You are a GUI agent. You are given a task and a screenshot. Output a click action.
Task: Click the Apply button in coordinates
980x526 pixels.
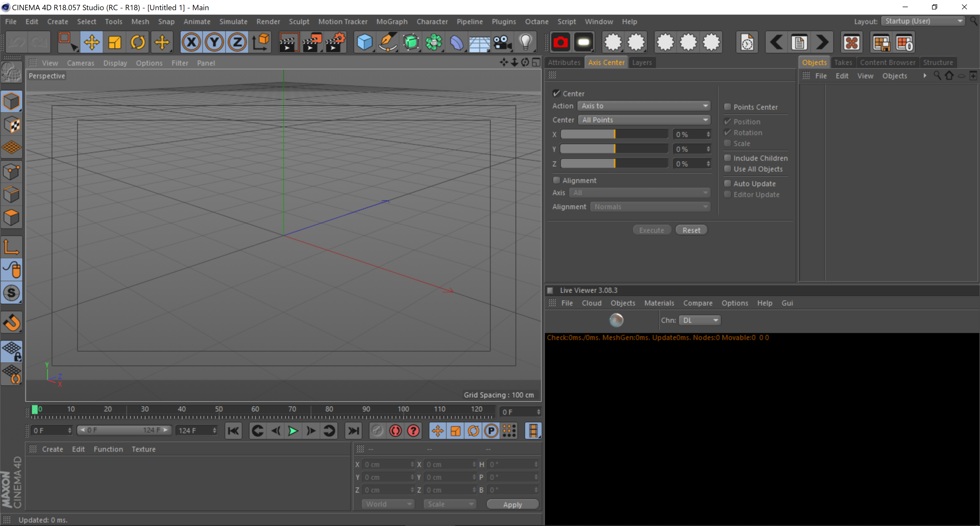point(512,504)
